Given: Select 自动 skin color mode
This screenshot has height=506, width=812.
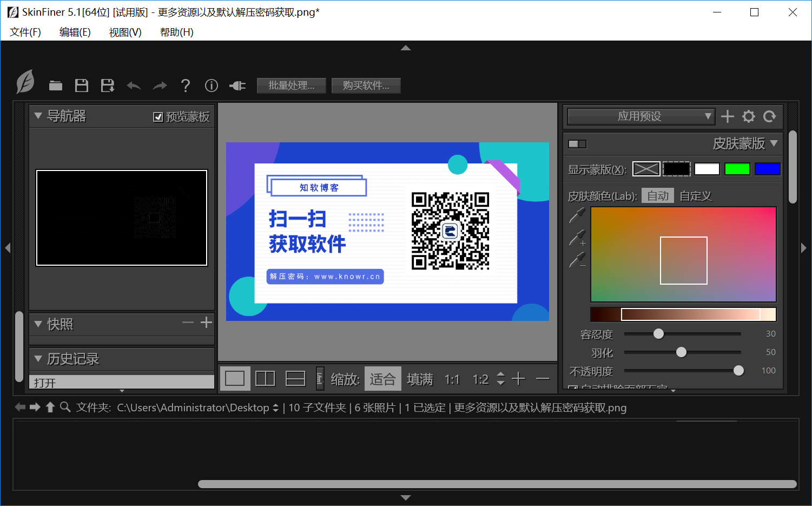Looking at the screenshot, I should click(658, 196).
